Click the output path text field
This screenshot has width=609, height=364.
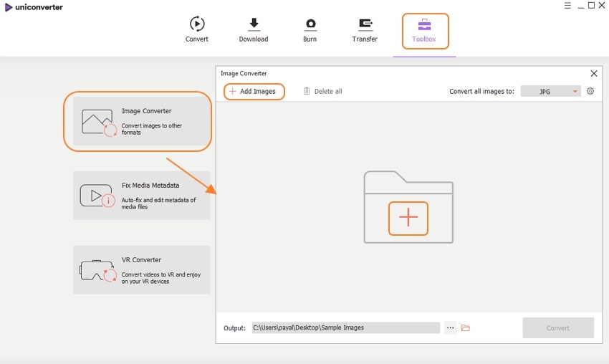point(345,327)
